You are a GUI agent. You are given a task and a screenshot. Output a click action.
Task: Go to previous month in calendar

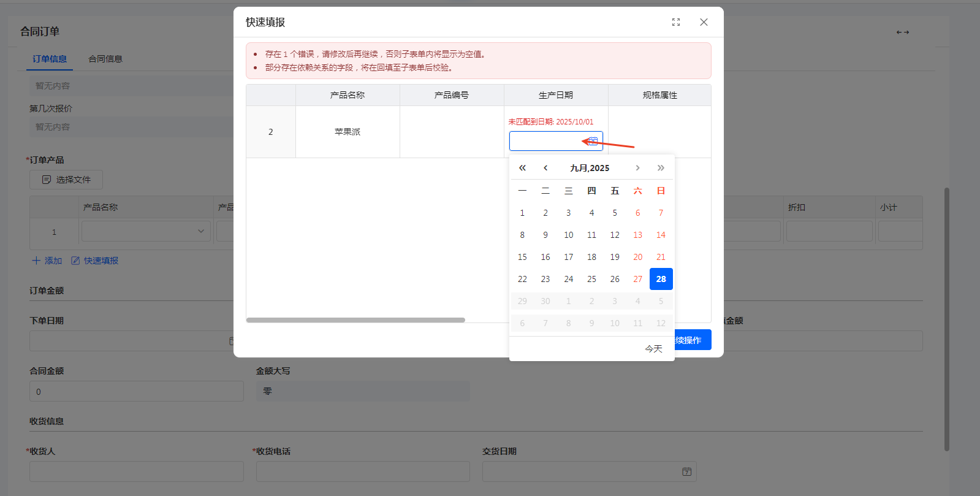(545, 168)
